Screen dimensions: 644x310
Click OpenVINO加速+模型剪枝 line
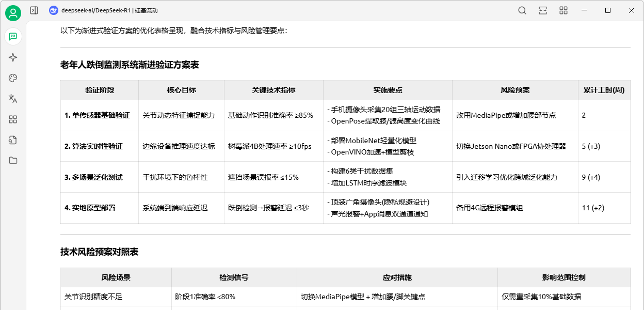[x=371, y=152]
